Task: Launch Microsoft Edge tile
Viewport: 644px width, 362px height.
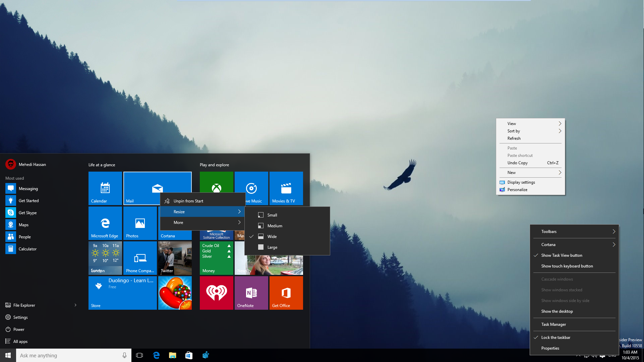Action: pyautogui.click(x=105, y=223)
